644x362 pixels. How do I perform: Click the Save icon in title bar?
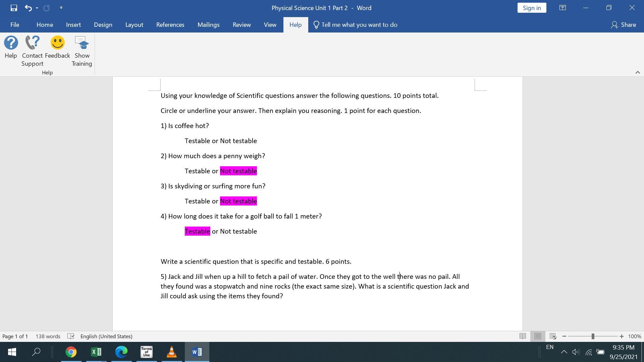pos(14,8)
